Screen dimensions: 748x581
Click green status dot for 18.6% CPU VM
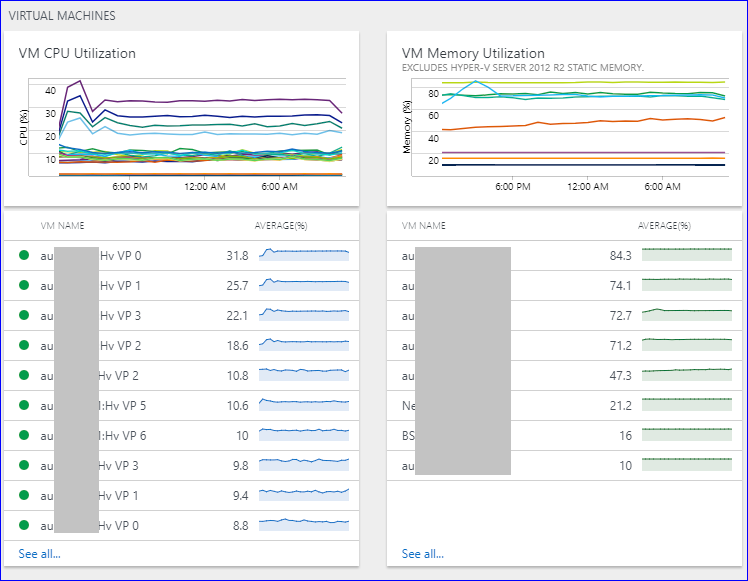[24, 345]
